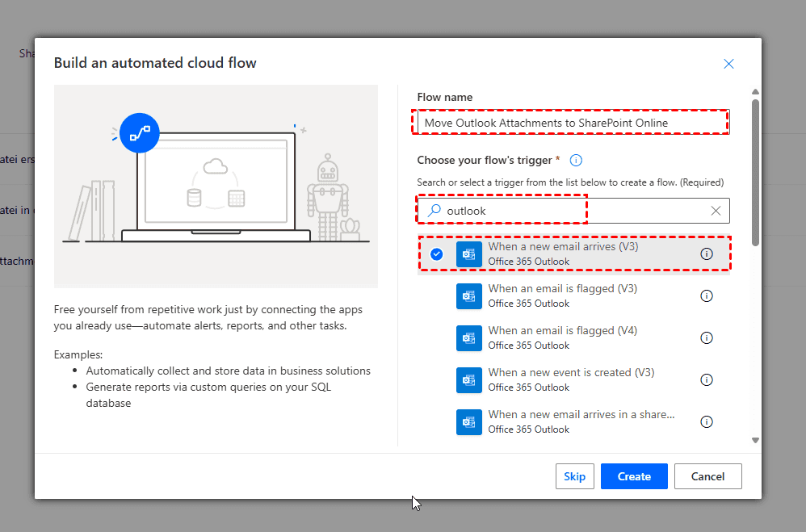Select When a new email arrives in a share... trigger
This screenshot has height=532, width=806.
(x=573, y=422)
